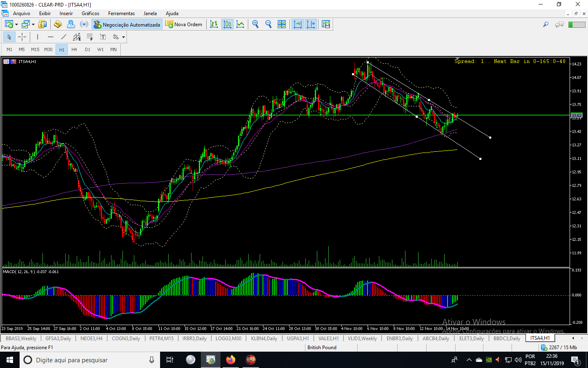Open the Profiles icon in the toolbar
Viewport: 588px width, 368px height.
[x=26, y=25]
